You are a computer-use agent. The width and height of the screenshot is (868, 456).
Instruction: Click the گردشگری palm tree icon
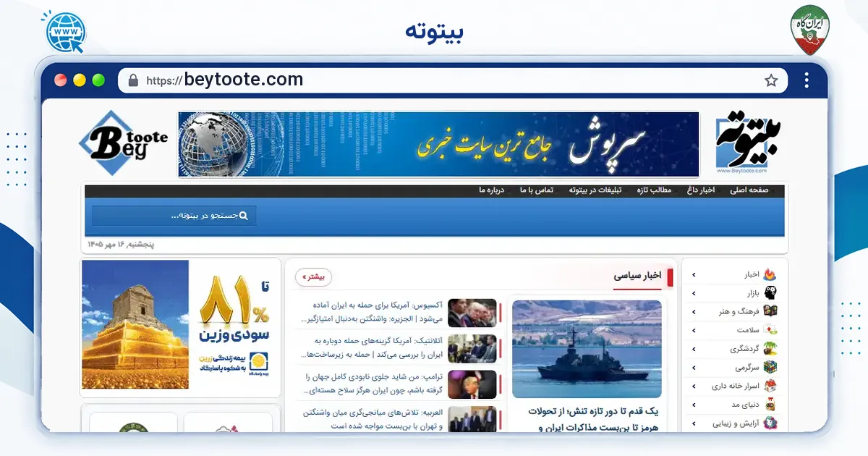(x=770, y=349)
